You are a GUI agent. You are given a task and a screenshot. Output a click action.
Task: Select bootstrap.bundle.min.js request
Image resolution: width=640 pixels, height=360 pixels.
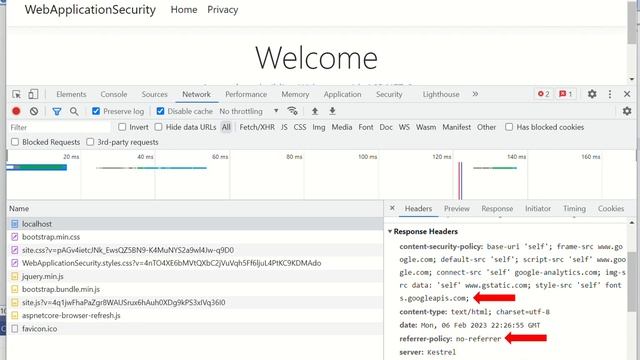tap(195, 289)
